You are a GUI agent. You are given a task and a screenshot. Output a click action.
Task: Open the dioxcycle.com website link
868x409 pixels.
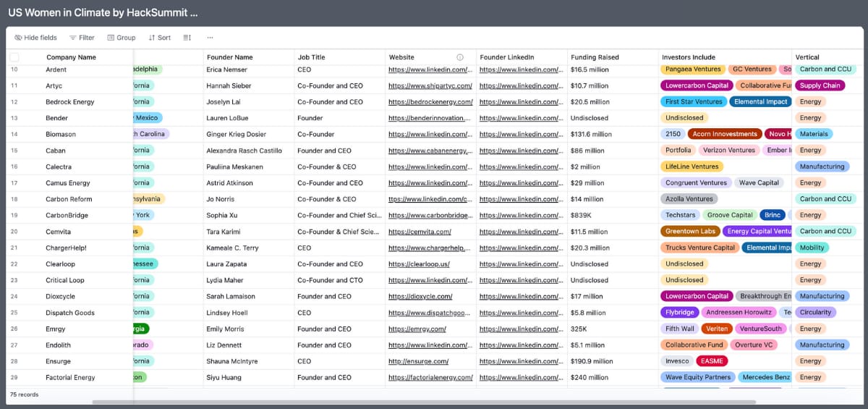[420, 296]
